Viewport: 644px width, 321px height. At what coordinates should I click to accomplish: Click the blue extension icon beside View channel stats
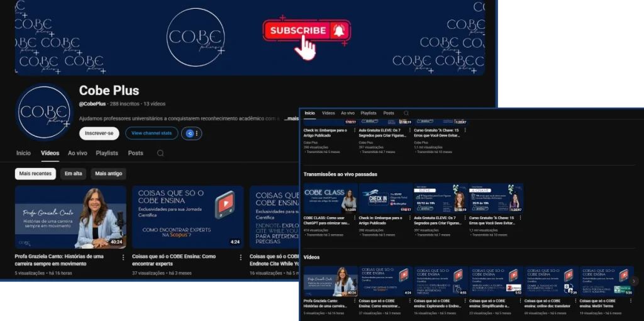click(x=191, y=133)
